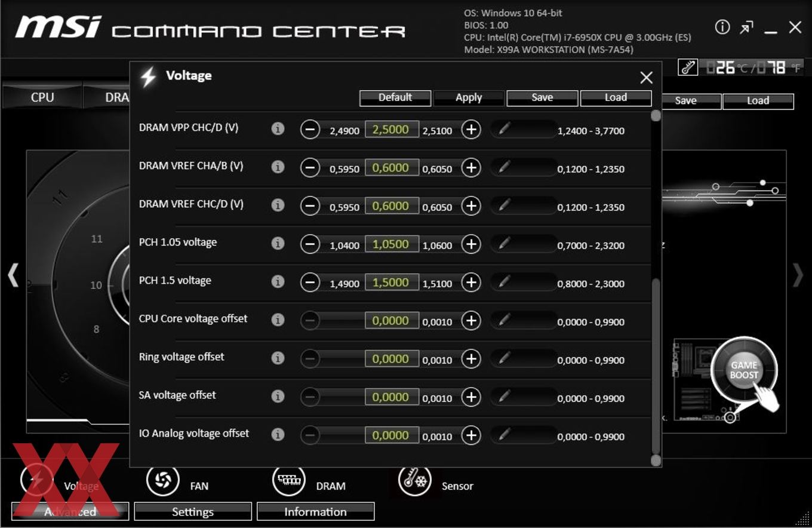This screenshot has width=812, height=528.
Task: Click pencil edit icon for Ring voltage offset
Action: click(504, 358)
